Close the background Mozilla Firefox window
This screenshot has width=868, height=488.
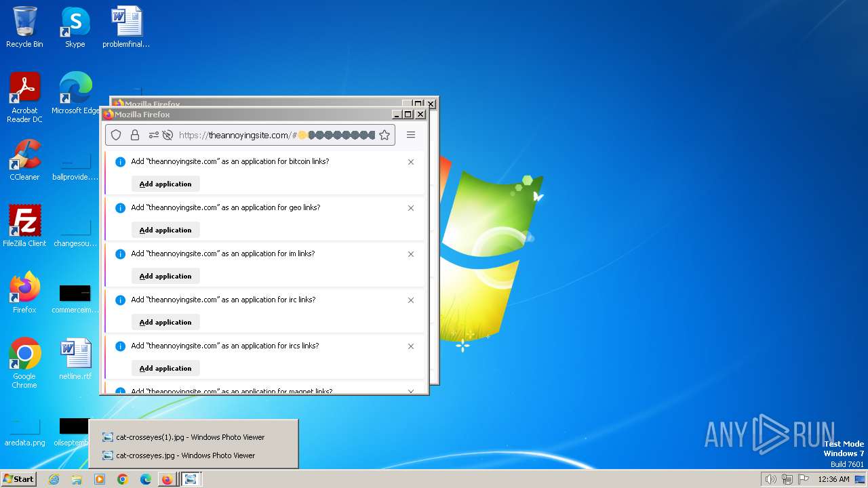click(x=431, y=104)
